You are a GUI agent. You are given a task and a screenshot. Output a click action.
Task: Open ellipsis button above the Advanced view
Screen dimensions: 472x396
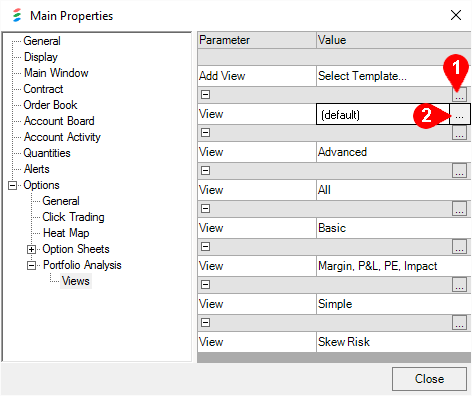coord(459,133)
